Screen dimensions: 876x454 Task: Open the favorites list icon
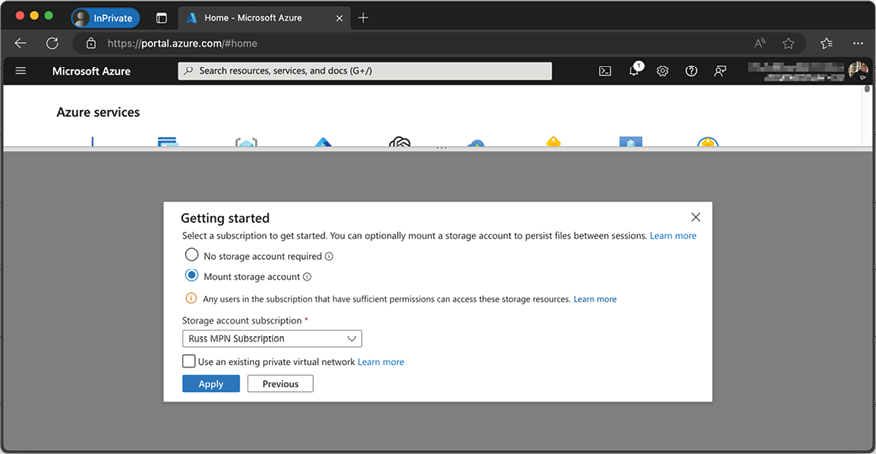(x=826, y=43)
